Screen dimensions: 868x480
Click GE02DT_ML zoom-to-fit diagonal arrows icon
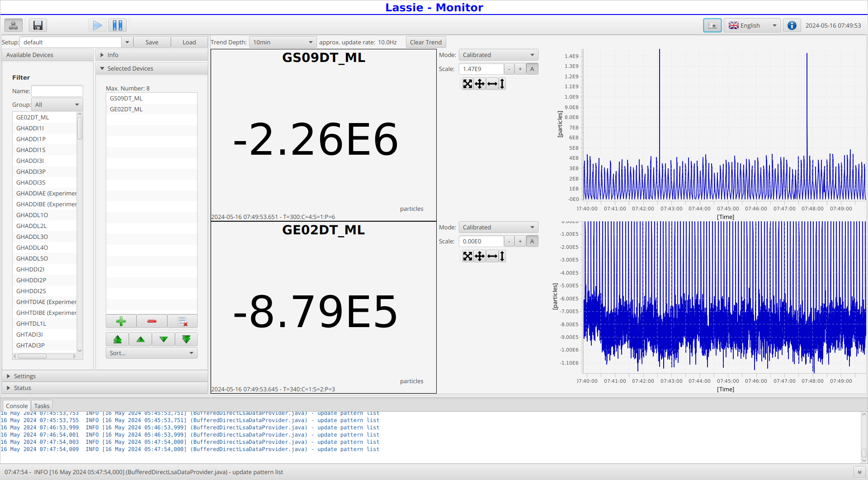tap(467, 256)
